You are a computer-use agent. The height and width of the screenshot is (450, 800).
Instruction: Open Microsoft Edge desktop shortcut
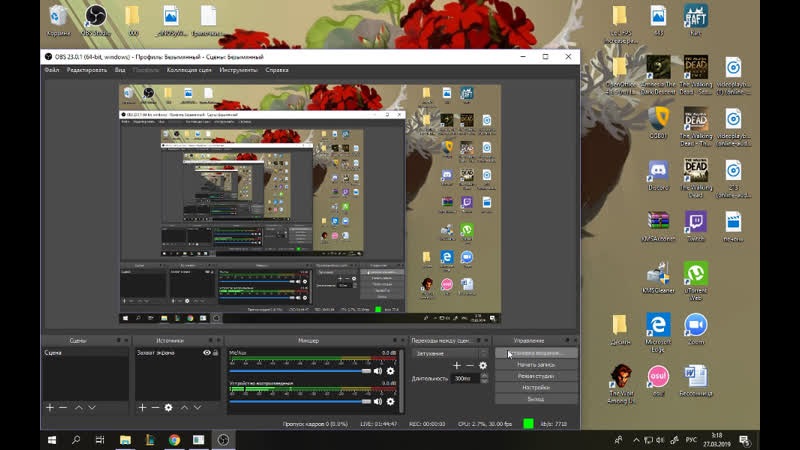coord(658,333)
